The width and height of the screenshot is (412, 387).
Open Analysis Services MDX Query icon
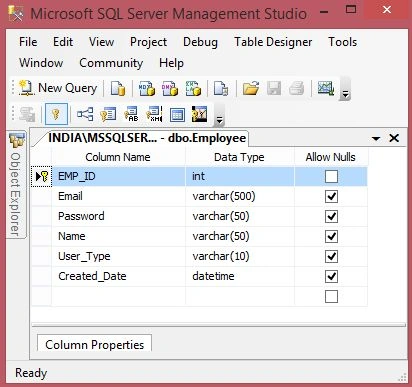[147, 88]
